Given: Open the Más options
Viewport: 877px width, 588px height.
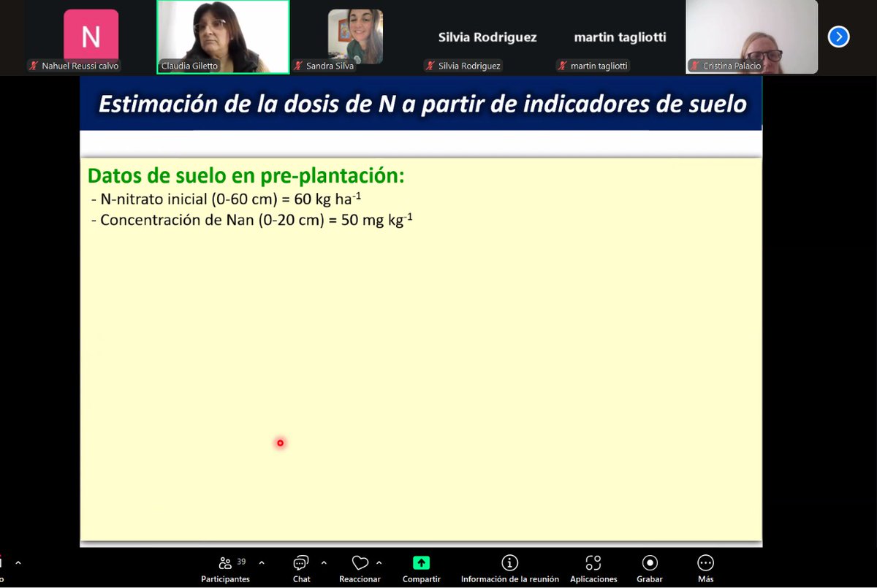Looking at the screenshot, I should 705,570.
